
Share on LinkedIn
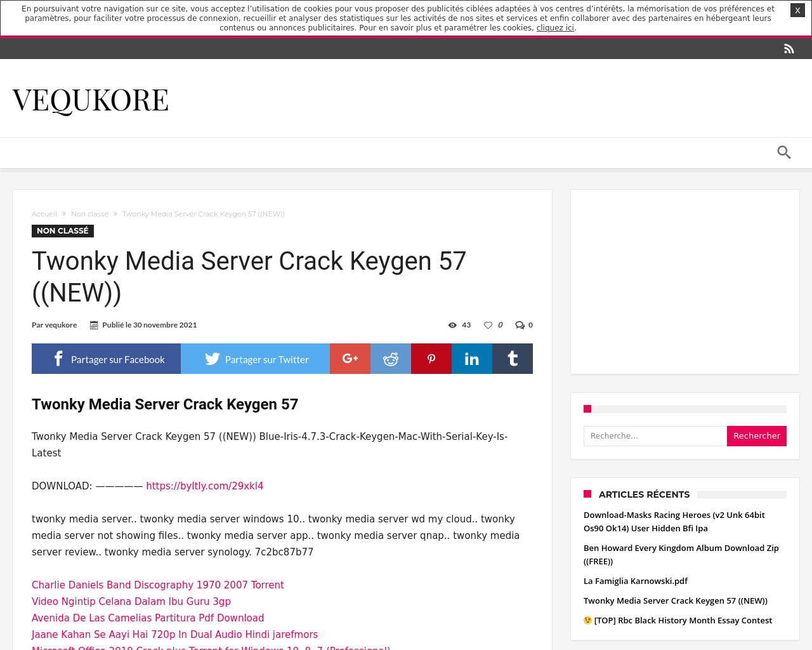tap(472, 359)
